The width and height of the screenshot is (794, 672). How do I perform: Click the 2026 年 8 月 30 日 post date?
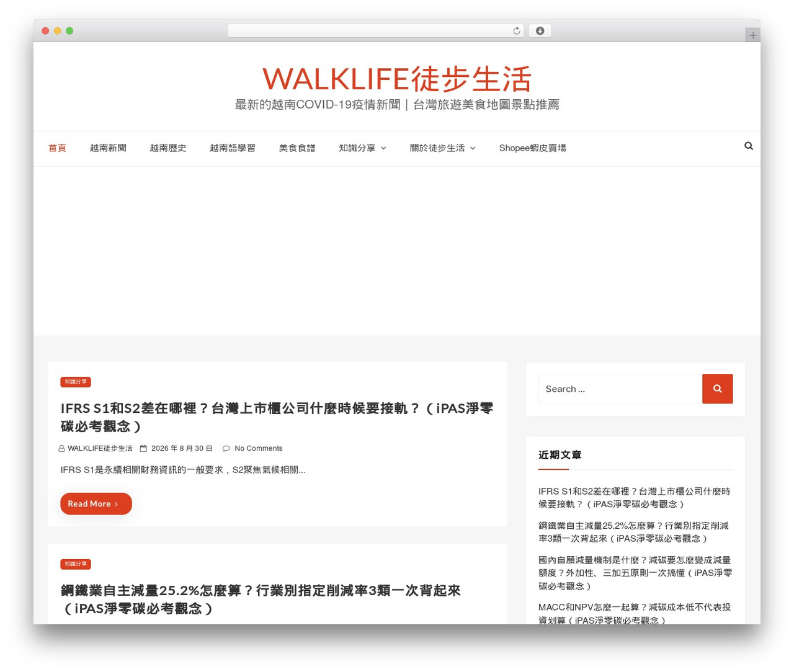pyautogui.click(x=182, y=449)
